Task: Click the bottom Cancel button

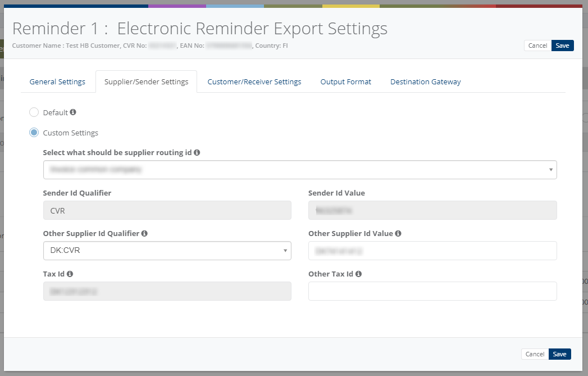Action: [535, 354]
